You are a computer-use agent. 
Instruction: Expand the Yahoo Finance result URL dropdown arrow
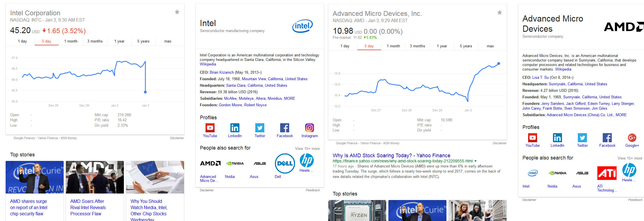point(476,161)
